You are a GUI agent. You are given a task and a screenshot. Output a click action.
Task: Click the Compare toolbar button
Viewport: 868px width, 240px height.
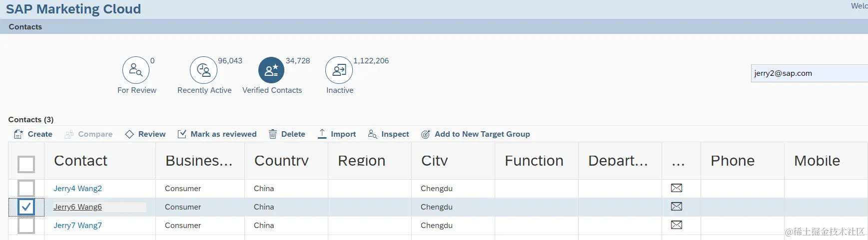coord(89,134)
